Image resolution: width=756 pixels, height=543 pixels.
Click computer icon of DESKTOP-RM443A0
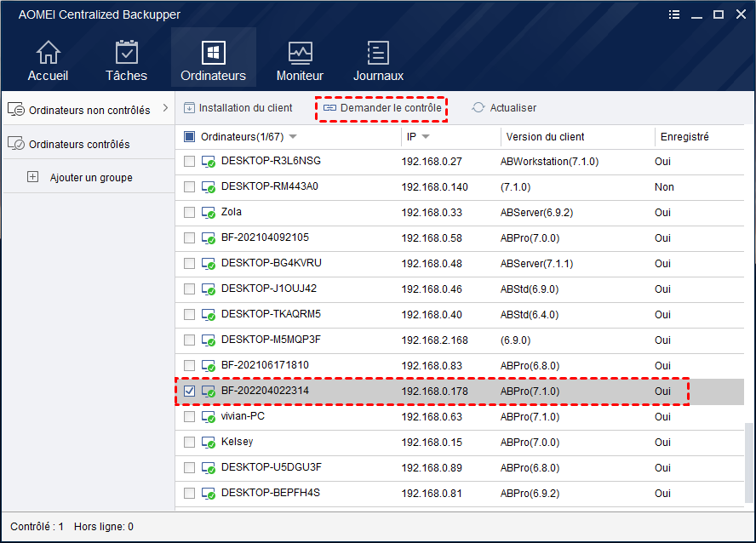tap(209, 187)
